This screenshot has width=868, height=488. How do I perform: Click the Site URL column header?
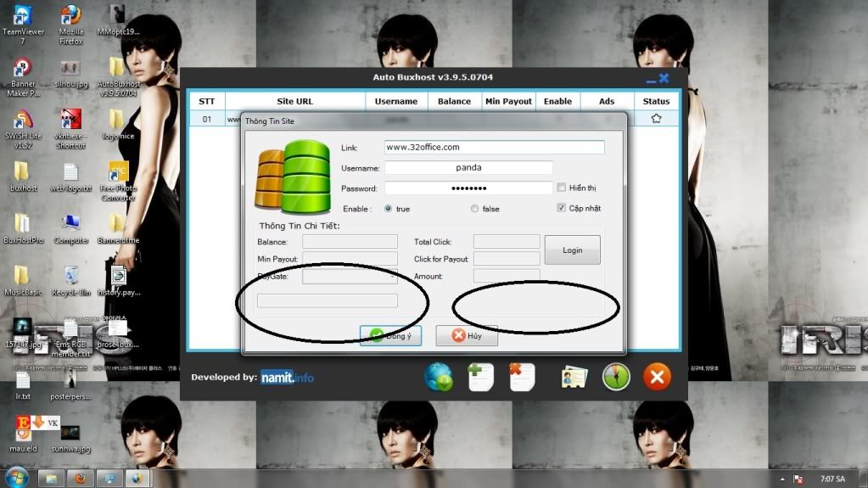294,101
